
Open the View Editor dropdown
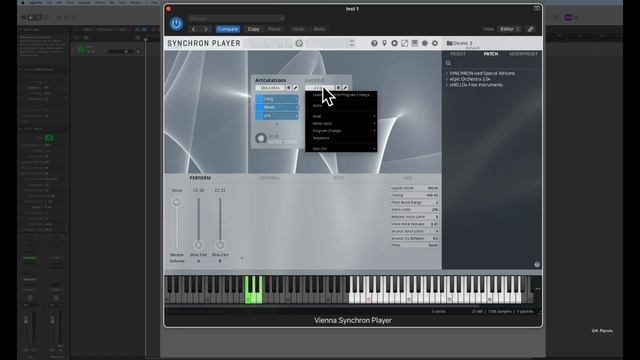coord(510,29)
